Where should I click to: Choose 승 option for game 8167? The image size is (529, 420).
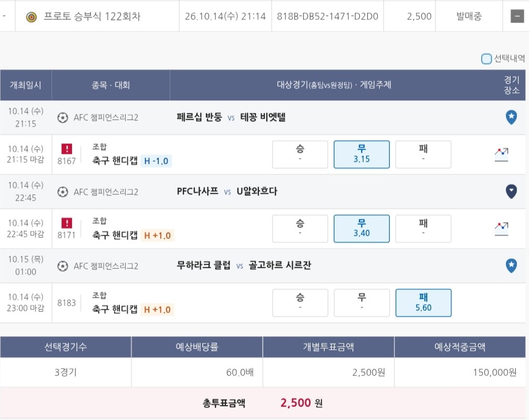tap(300, 154)
